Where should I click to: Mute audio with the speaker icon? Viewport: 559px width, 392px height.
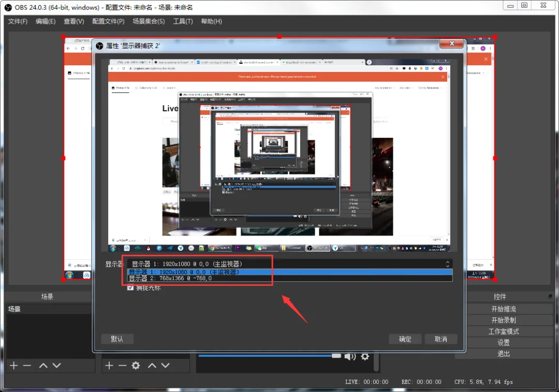(350, 357)
